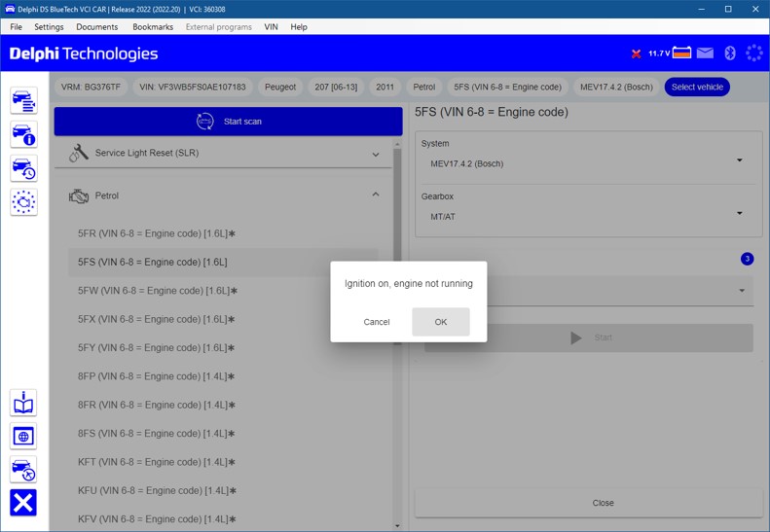
Task: Cancel the ignition prompt dialog
Action: click(377, 322)
